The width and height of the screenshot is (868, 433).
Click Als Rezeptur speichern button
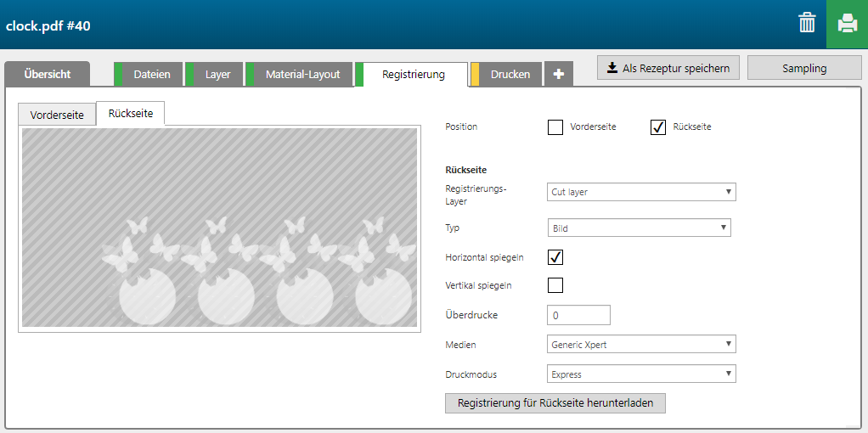pos(668,68)
